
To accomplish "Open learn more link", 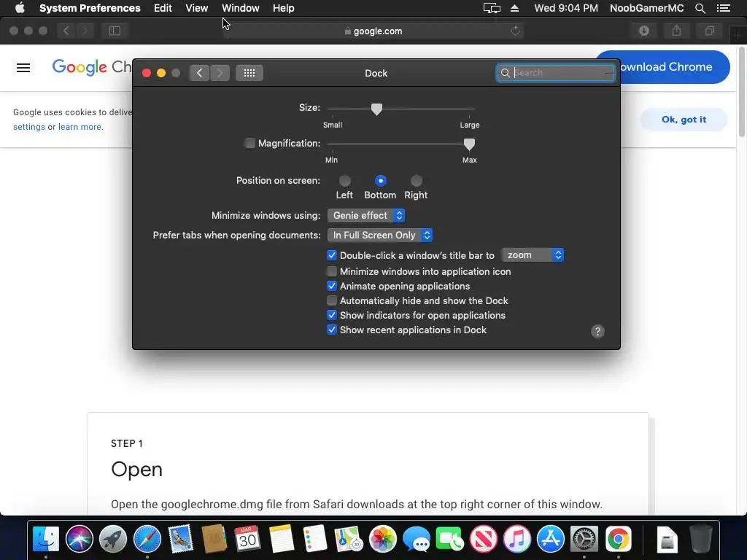I will (x=80, y=127).
